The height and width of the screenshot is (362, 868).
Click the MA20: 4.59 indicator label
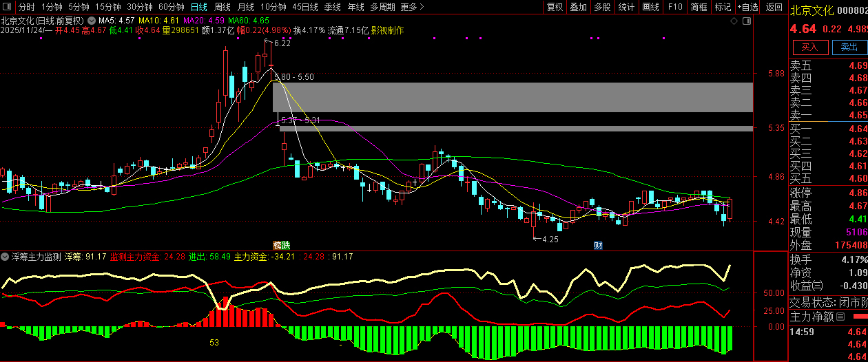(204, 21)
